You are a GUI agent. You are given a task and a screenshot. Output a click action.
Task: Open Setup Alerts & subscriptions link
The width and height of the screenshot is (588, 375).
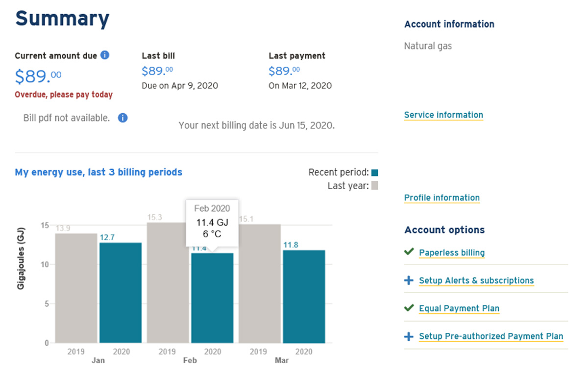pyautogui.click(x=476, y=281)
